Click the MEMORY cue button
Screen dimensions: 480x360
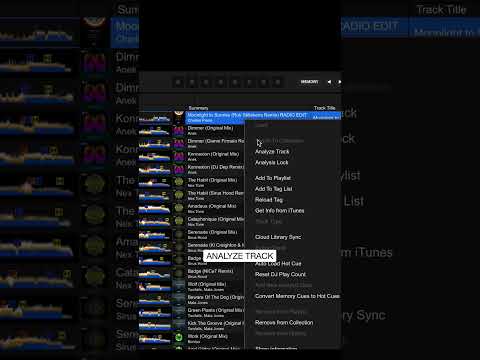[x=309, y=82]
